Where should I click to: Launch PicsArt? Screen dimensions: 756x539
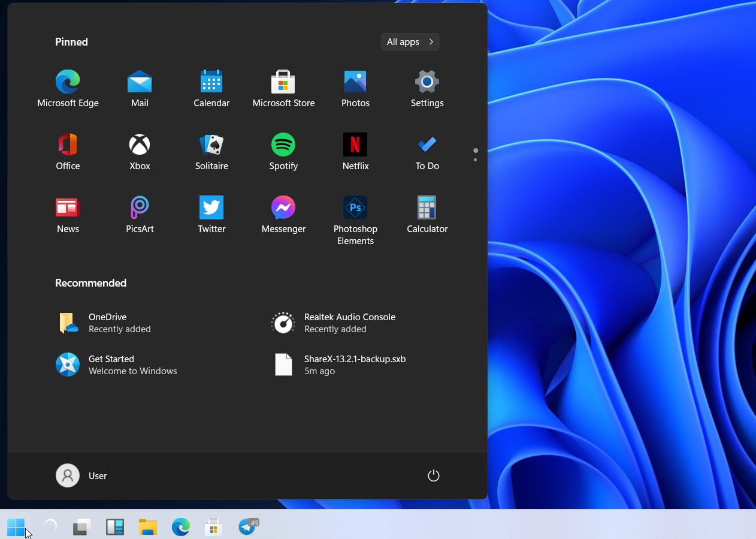[140, 214]
